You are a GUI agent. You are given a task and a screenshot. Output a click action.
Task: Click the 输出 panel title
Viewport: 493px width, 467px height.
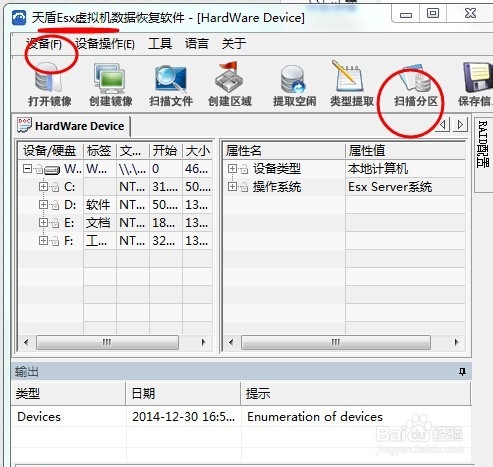click(27, 372)
